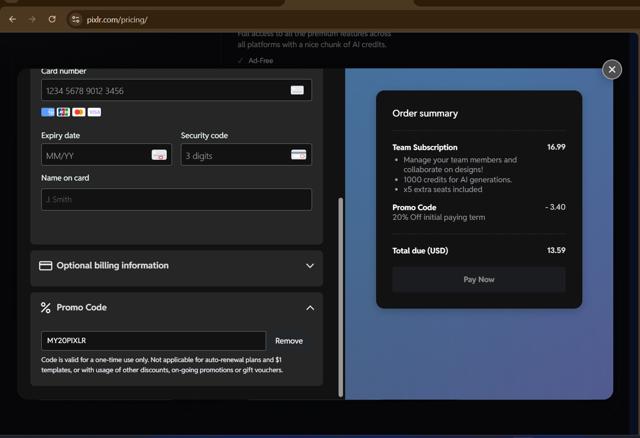Click the Ad-Free feature text behind dialog

click(260, 60)
